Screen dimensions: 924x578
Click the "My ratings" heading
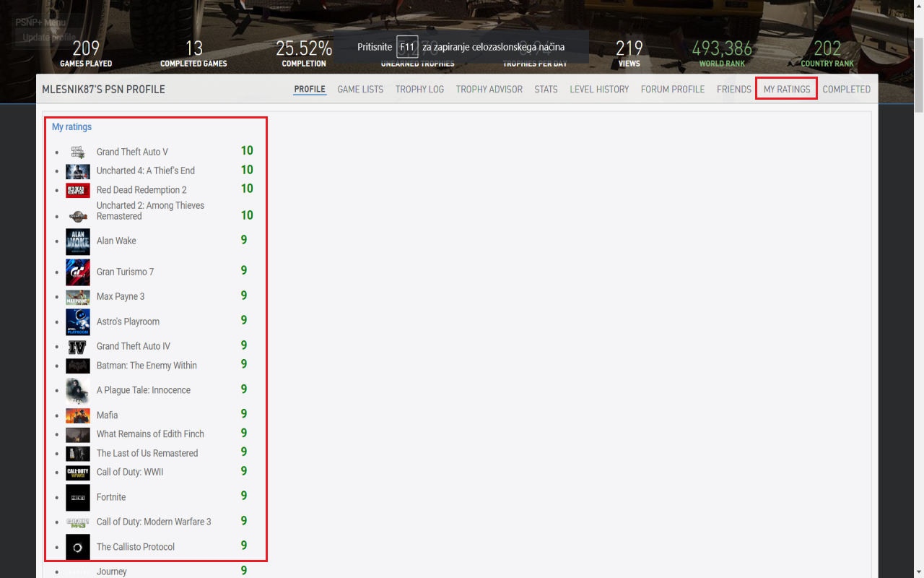[71, 127]
